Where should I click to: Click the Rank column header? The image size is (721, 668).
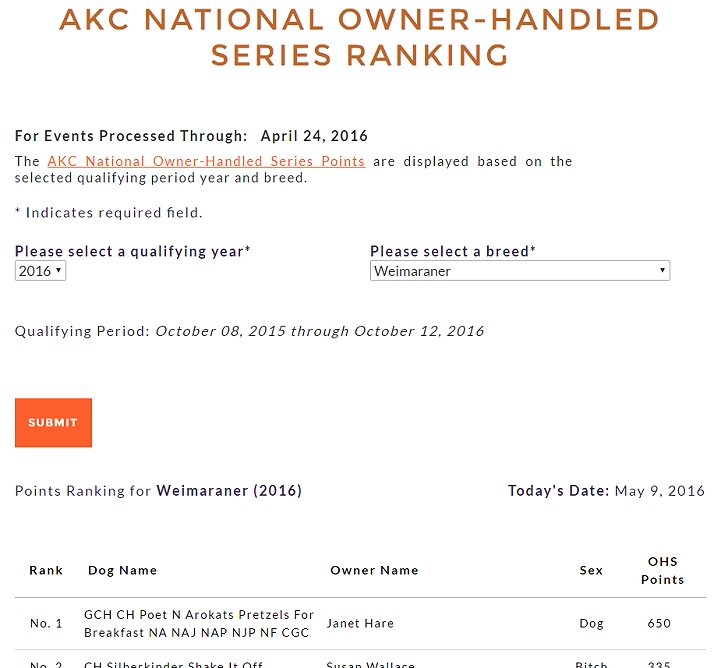[x=46, y=571]
